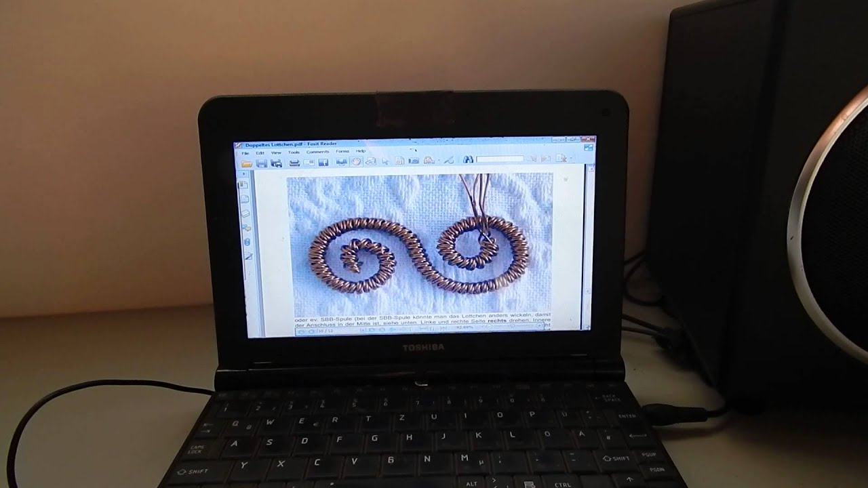Open the Comments menu
Image resolution: width=868 pixels, height=488 pixels.
coord(317,152)
